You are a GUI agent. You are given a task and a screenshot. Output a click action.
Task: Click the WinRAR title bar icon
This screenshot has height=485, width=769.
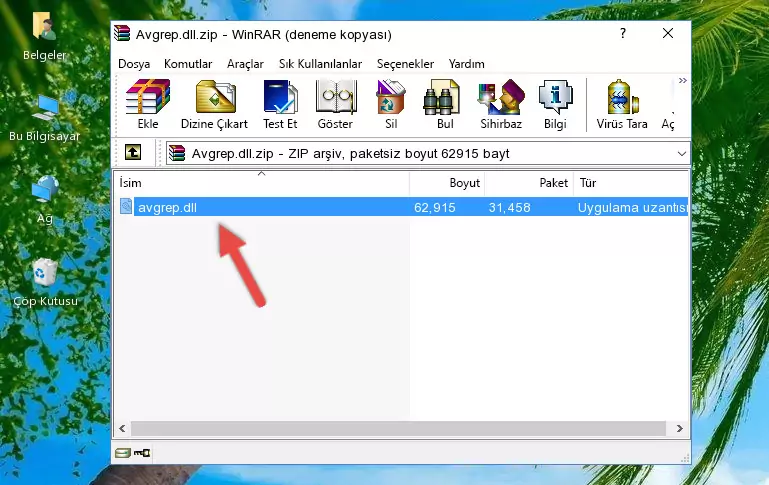tap(122, 33)
